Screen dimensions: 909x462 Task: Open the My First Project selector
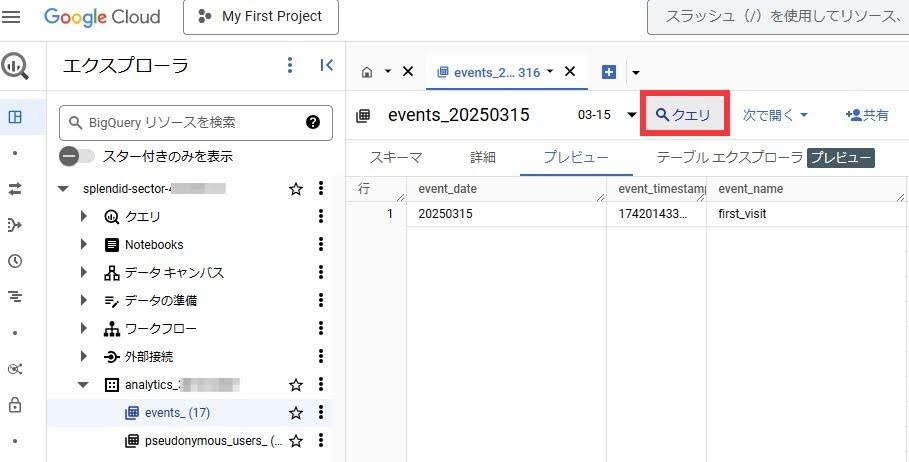point(261,17)
